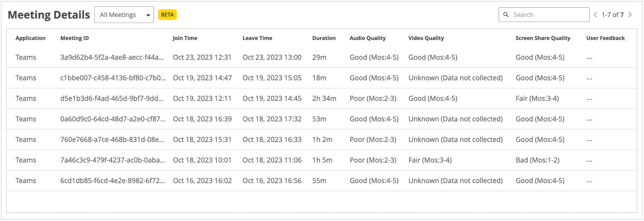644x221 pixels.
Task: Sort by Application column header
Action: pos(31,38)
